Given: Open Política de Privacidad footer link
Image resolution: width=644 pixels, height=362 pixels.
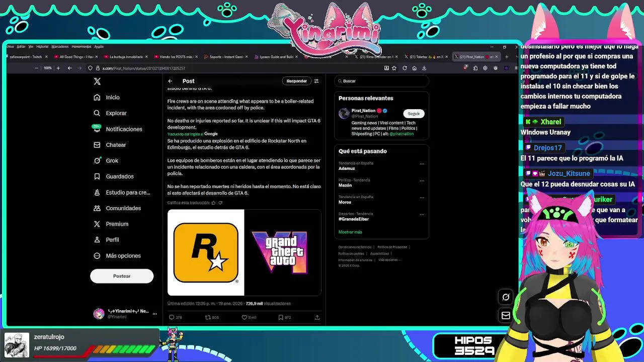Looking at the screenshot, I should click(x=392, y=247).
